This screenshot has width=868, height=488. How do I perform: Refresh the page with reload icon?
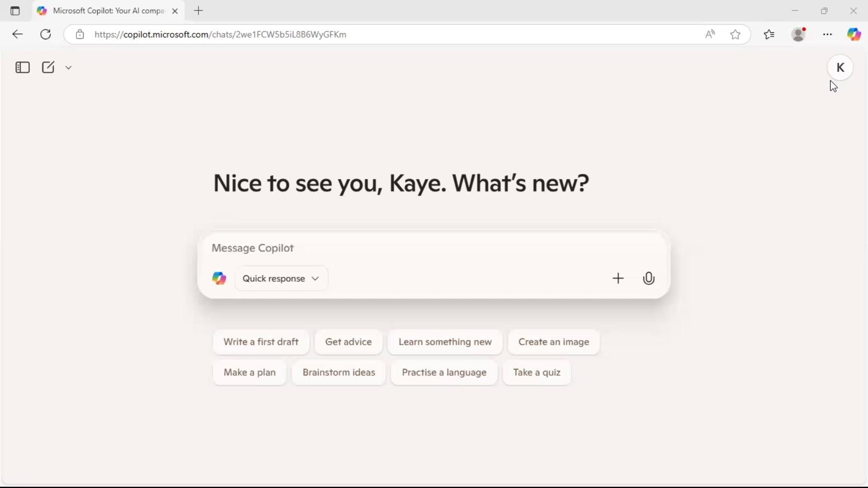pos(46,34)
